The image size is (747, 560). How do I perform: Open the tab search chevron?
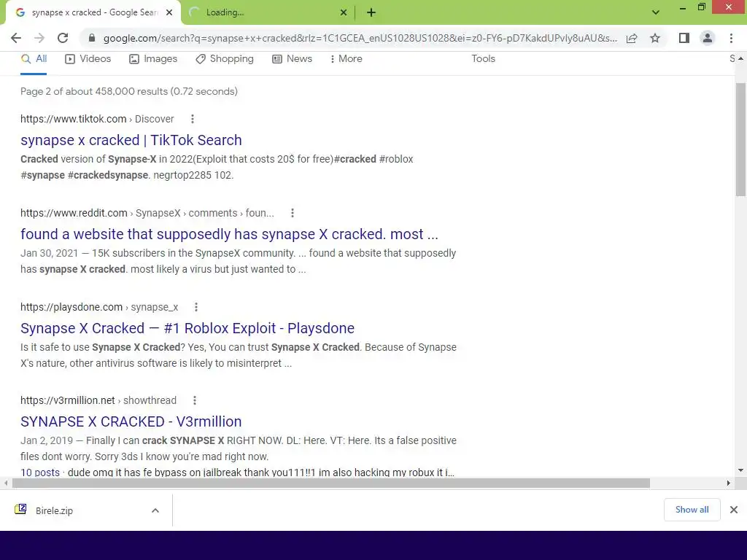point(656,12)
